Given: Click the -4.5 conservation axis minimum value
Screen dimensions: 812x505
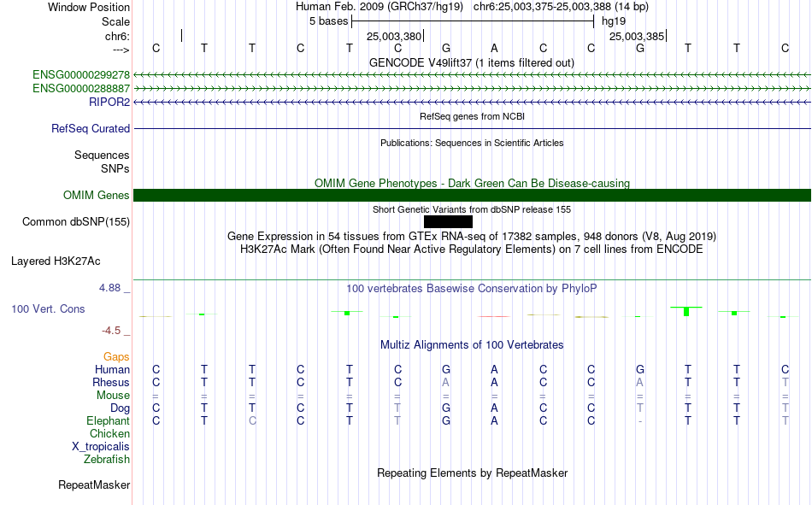Looking at the screenshot, I should pyautogui.click(x=111, y=331).
